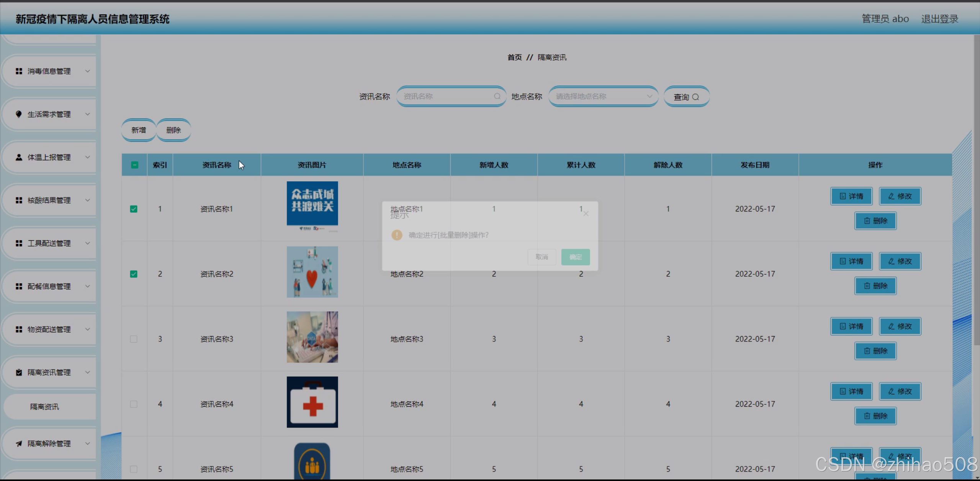Close the prompt dialog with X icon
The width and height of the screenshot is (980, 481).
[586, 213]
